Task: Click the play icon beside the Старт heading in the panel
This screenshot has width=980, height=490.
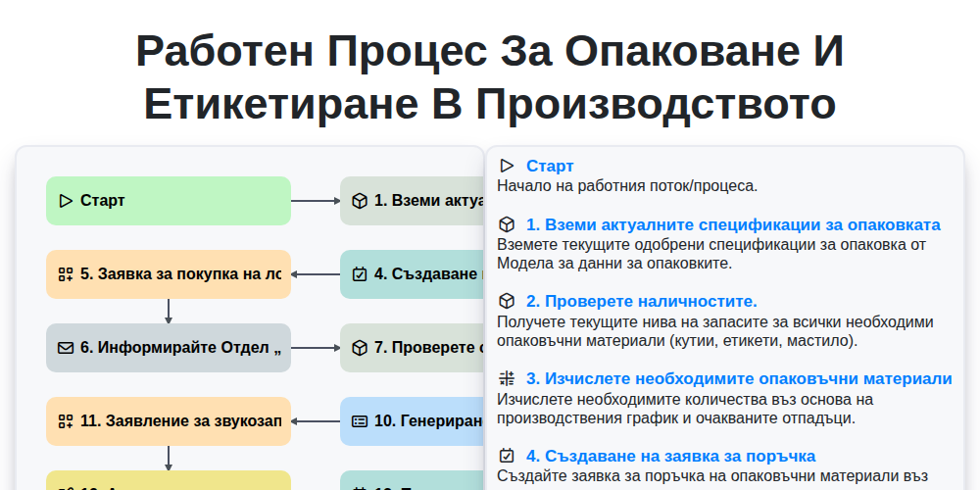Action: coord(507,166)
